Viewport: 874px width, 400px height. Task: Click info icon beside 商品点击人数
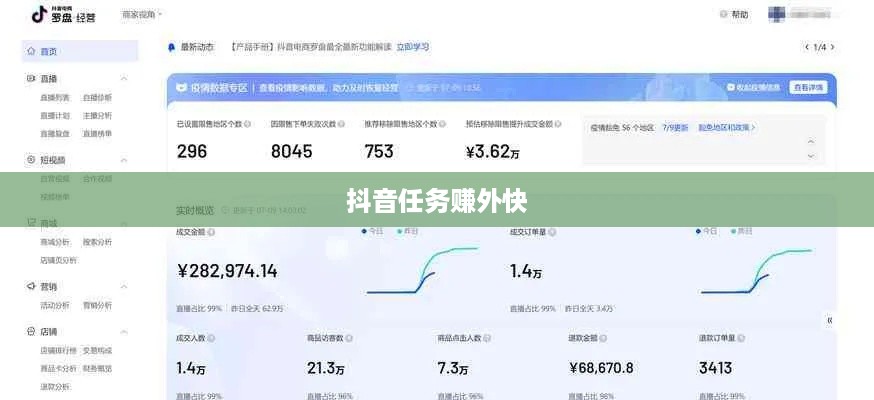coord(487,338)
